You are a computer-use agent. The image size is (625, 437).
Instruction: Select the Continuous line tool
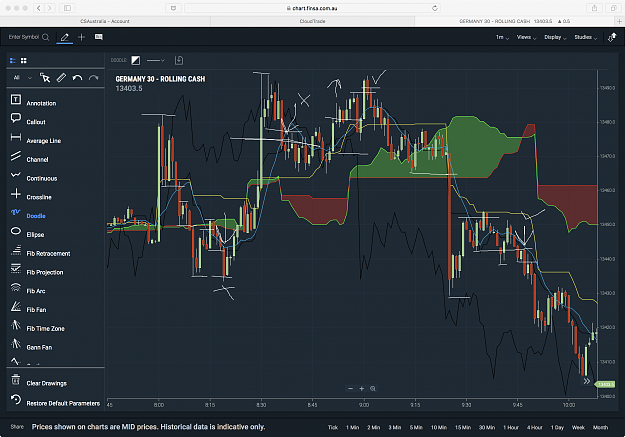(33, 177)
